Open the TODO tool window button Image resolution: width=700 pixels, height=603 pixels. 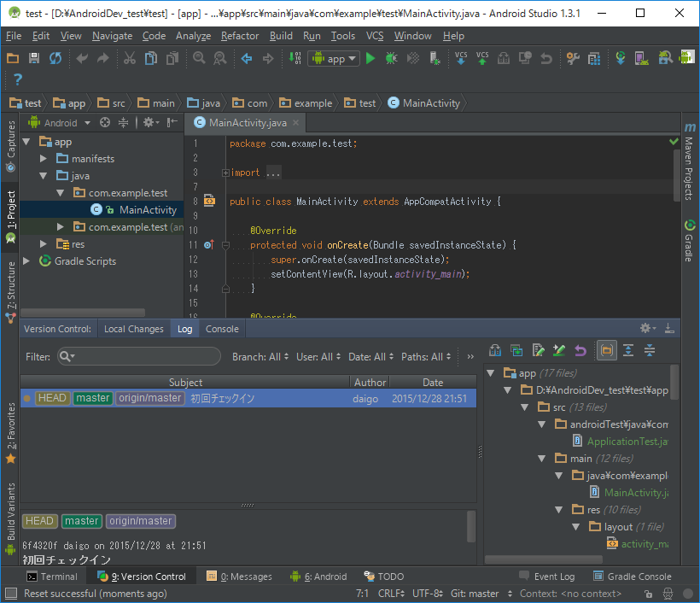(x=384, y=577)
